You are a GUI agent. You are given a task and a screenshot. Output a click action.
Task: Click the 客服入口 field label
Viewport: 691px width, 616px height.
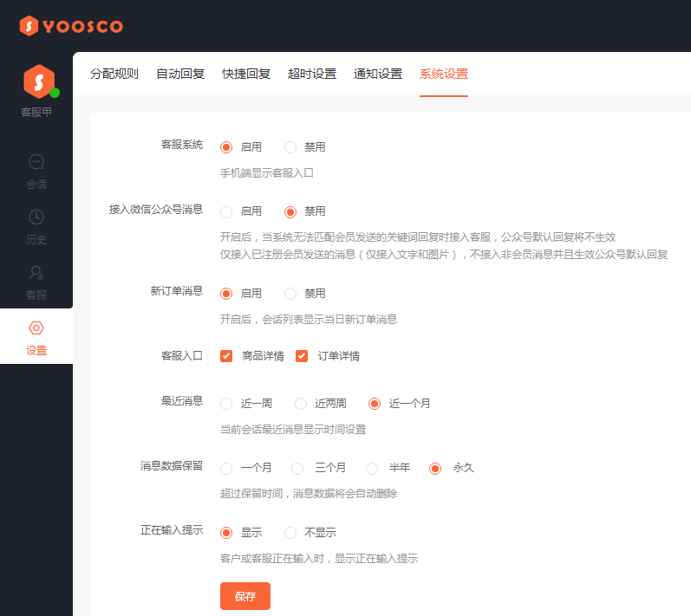coord(182,356)
